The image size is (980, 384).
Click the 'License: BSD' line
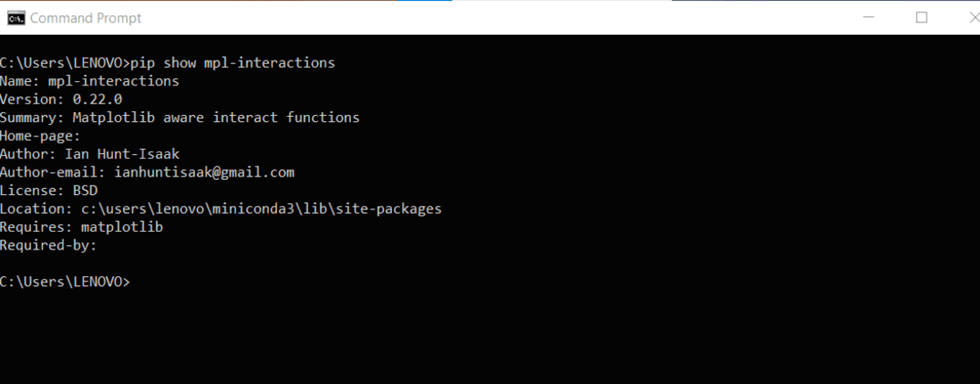click(49, 191)
